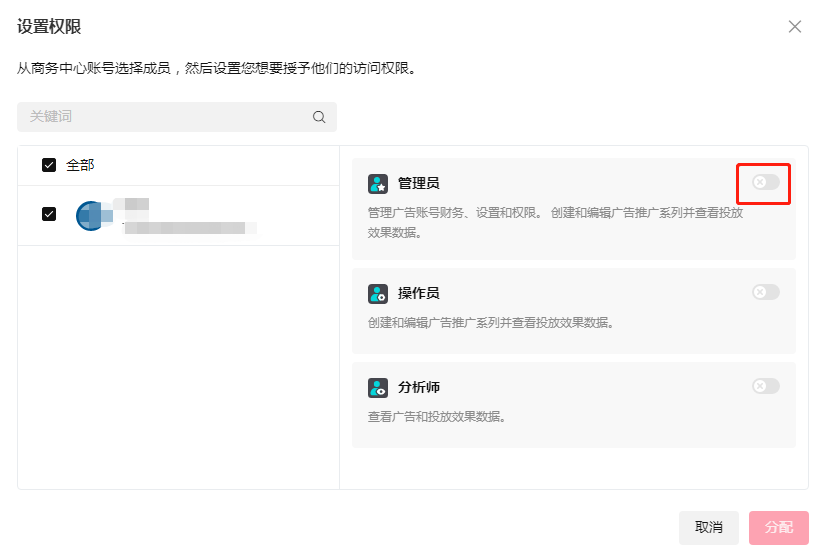Click the magnifier search icon
This screenshot has height=560, width=824.
[x=319, y=117]
